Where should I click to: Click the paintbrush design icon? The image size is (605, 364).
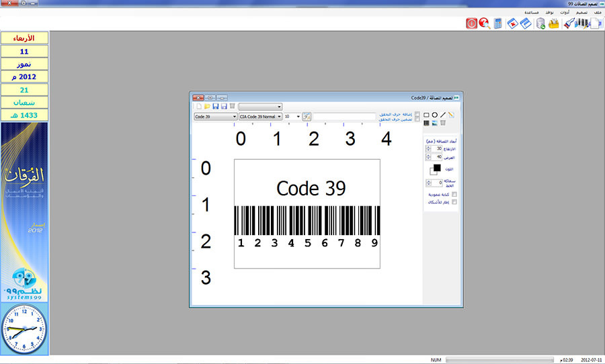(569, 24)
